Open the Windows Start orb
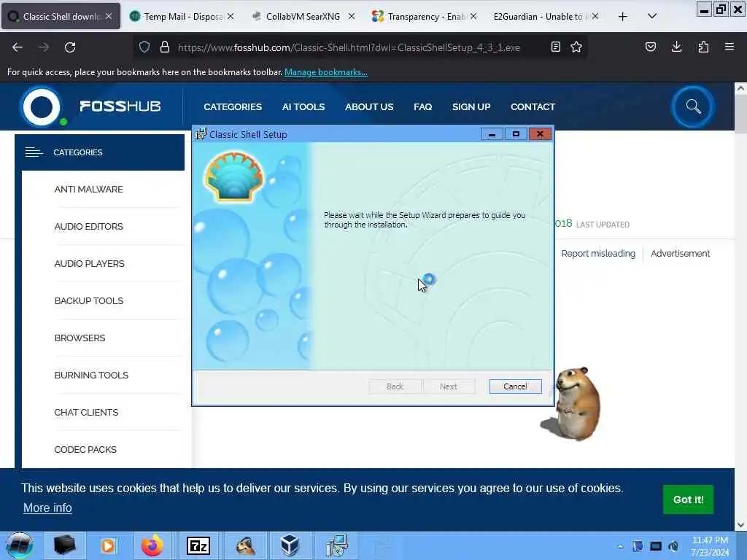This screenshot has width=747, height=560. point(19,545)
